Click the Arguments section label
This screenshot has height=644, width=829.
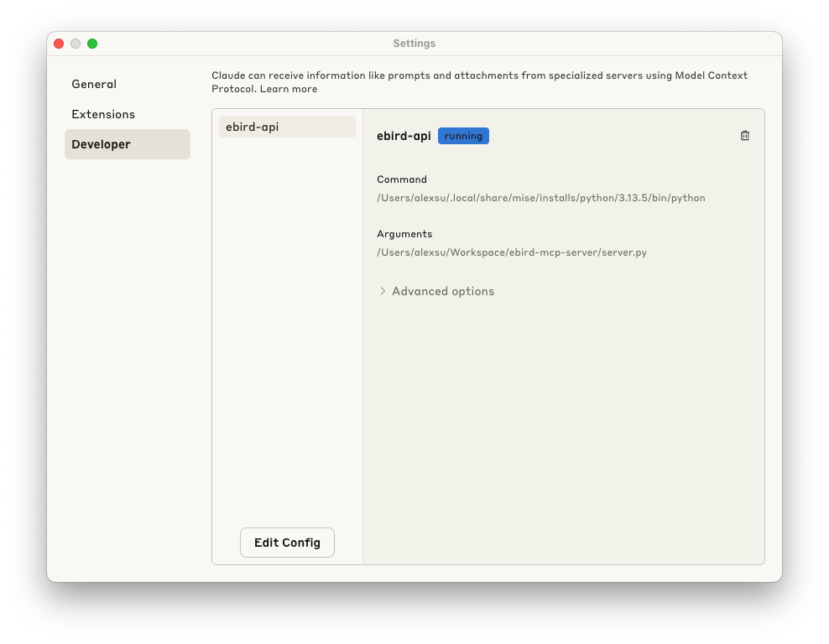(404, 233)
